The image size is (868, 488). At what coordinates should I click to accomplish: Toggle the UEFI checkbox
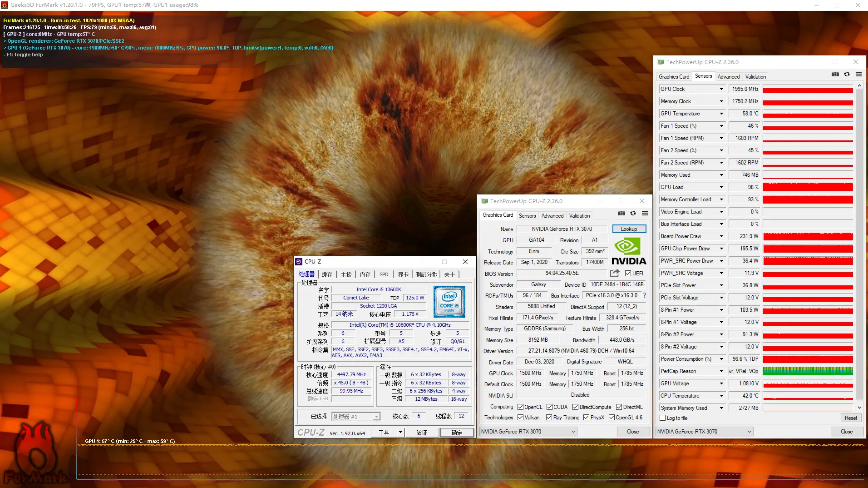[628, 274]
